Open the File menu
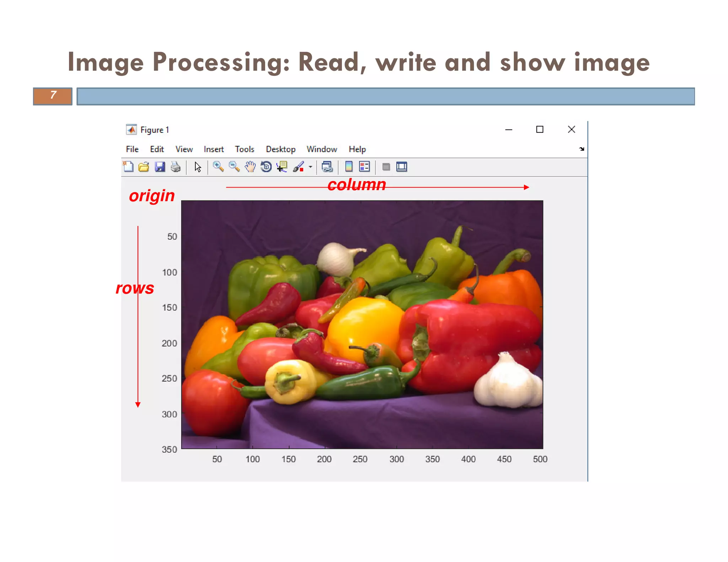The width and height of the screenshot is (728, 562). (132, 149)
